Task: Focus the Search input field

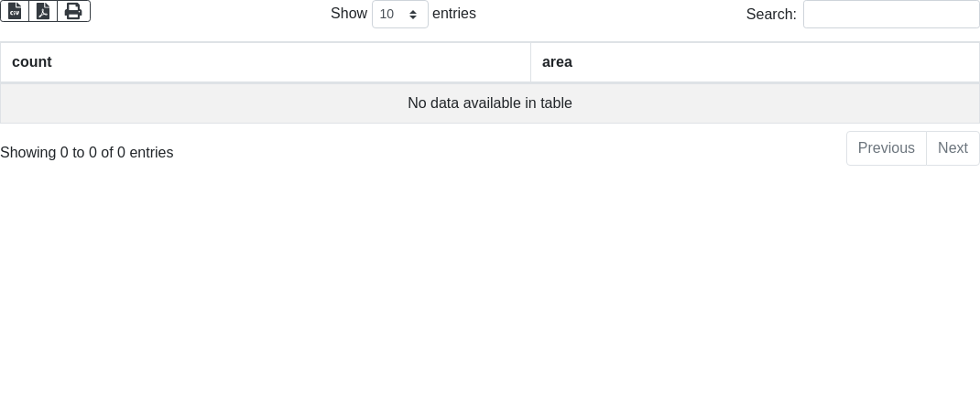Action: pos(891,15)
